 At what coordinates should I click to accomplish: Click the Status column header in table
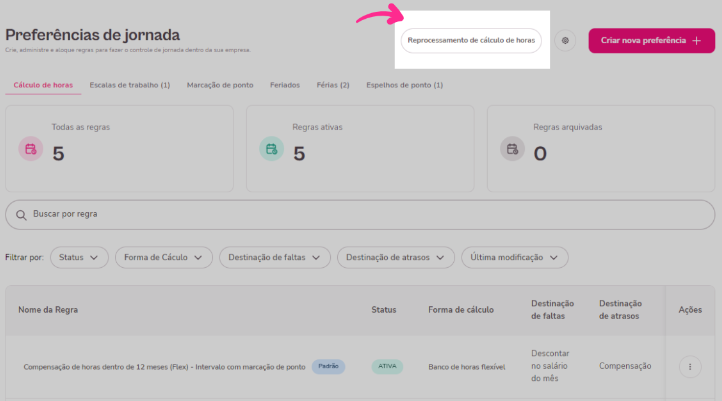click(384, 310)
